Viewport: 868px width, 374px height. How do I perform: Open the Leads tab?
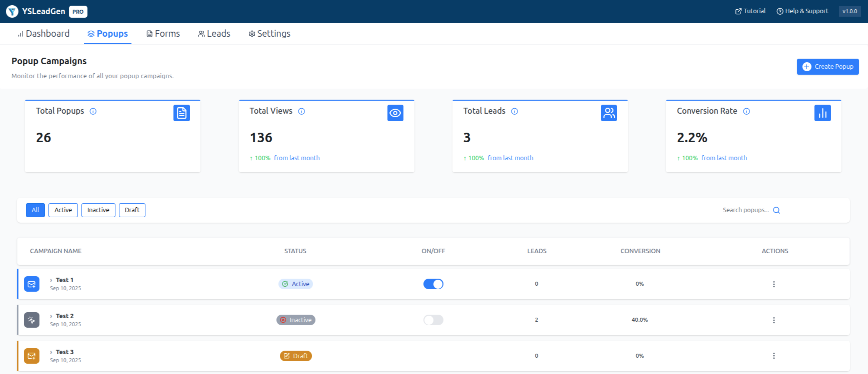coord(214,34)
